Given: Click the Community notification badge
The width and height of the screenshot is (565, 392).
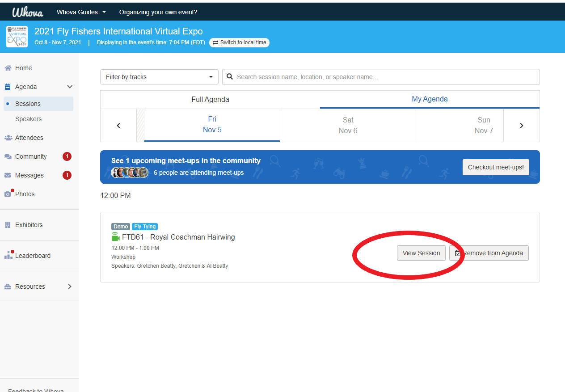Looking at the screenshot, I should click(x=67, y=156).
